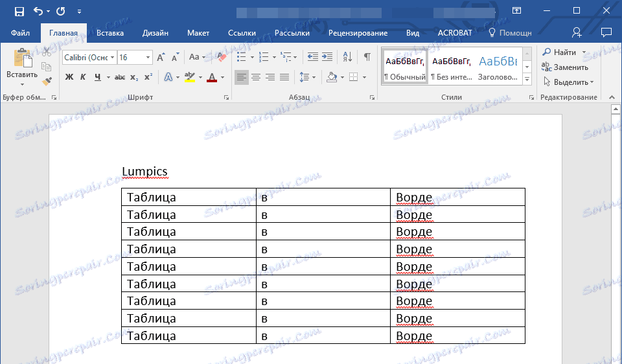Apply the Без интервала style

pos(452,66)
